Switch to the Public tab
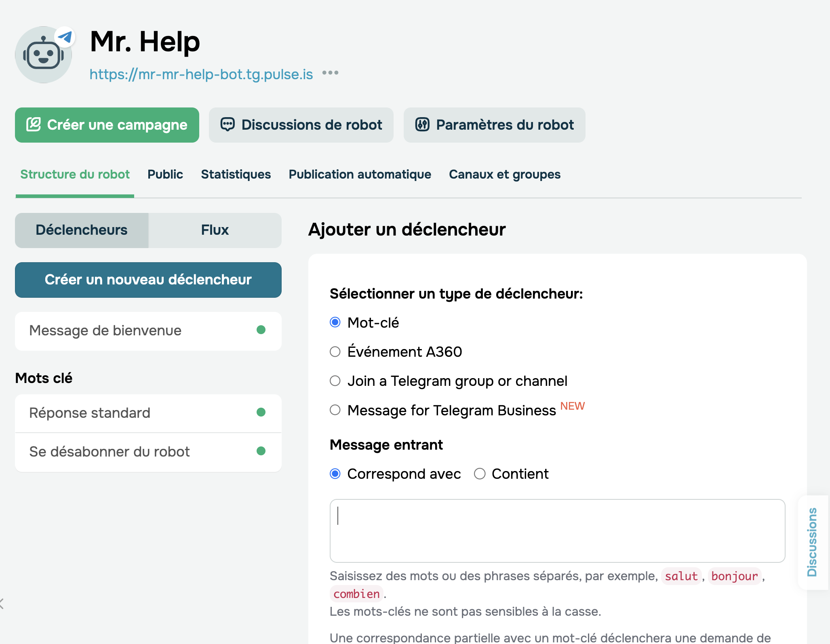Image resolution: width=830 pixels, height=644 pixels. tap(165, 175)
